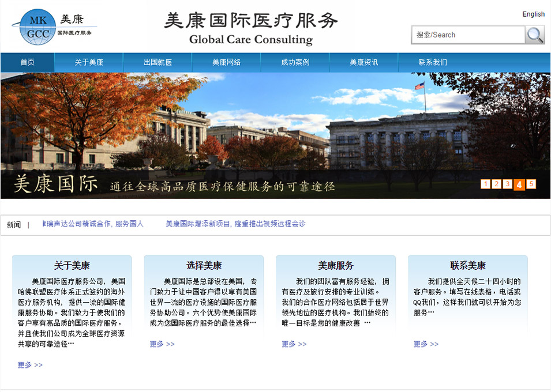
Task: Click 更多 link under 美康服务
Action: point(294,344)
